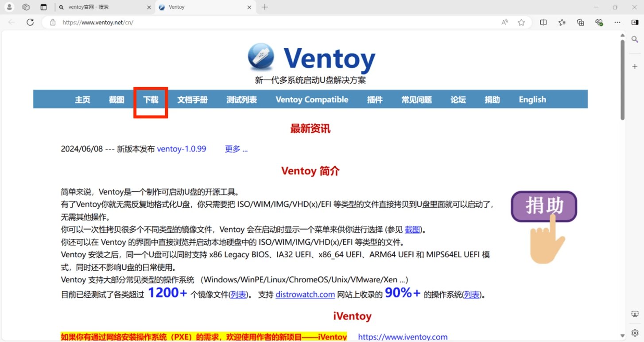Open the 下载 navigation menu item
The image size is (644, 342).
pyautogui.click(x=151, y=100)
